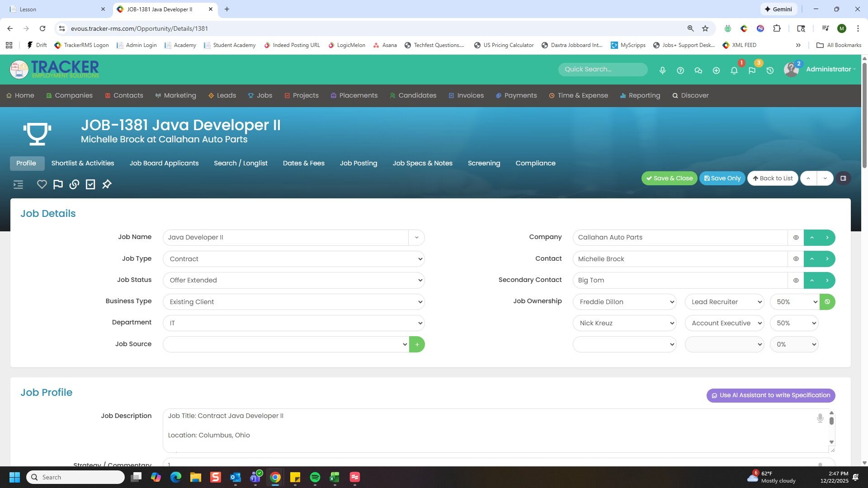
Task: Click the flag icon under the tabs
Action: point(58,184)
